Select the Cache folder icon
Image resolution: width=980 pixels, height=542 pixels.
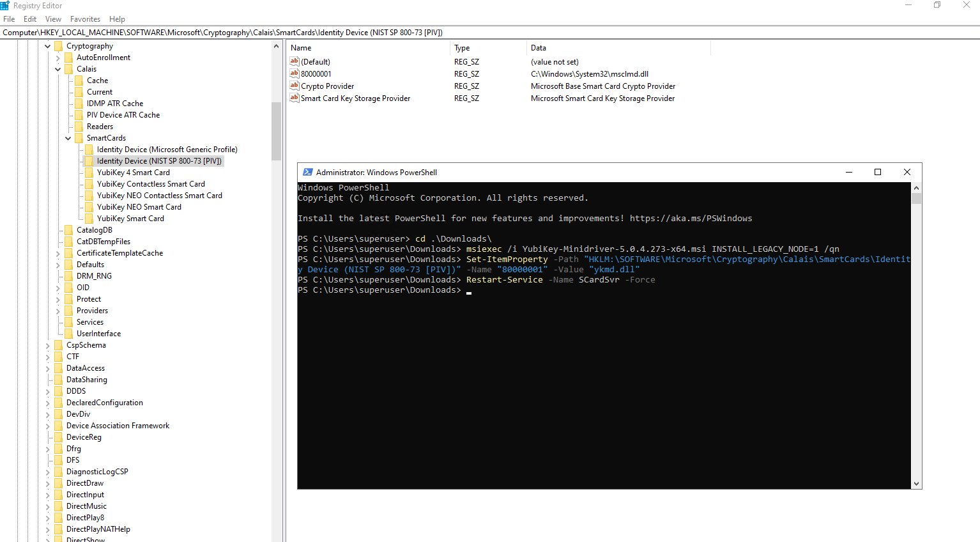click(79, 81)
